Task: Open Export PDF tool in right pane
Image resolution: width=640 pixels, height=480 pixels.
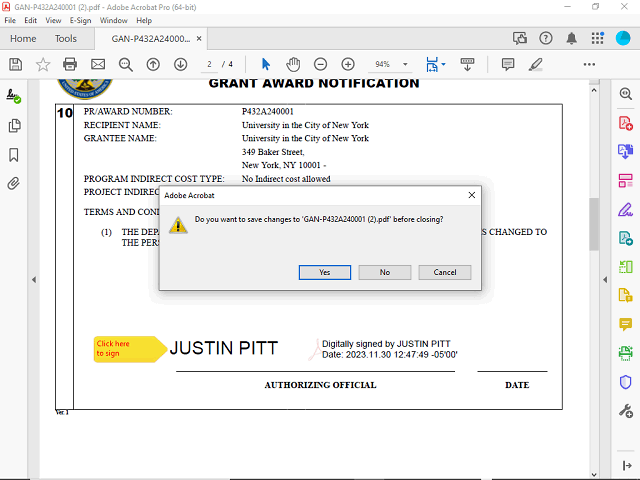Action: tap(625, 151)
